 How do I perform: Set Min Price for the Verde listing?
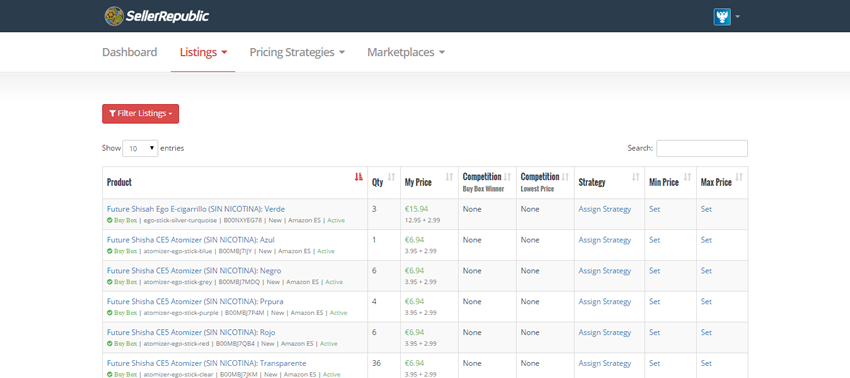click(x=654, y=209)
